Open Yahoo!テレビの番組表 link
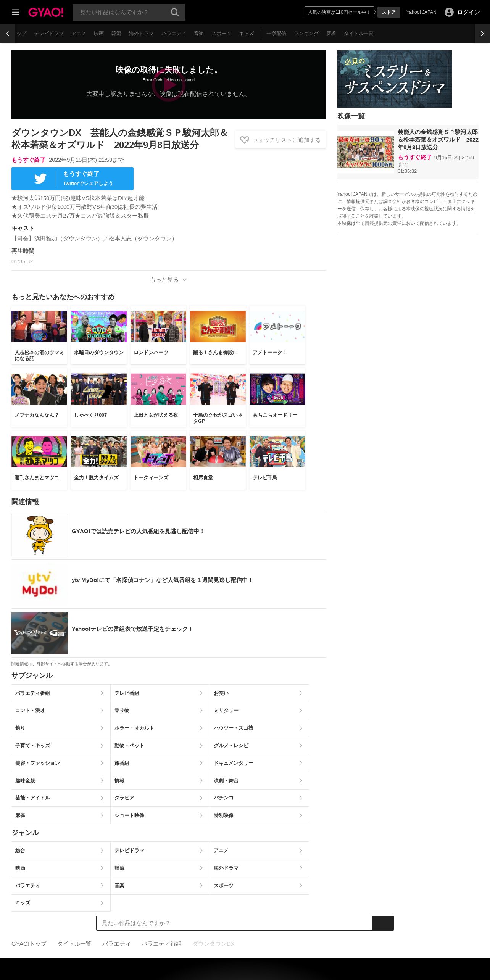 point(132,629)
